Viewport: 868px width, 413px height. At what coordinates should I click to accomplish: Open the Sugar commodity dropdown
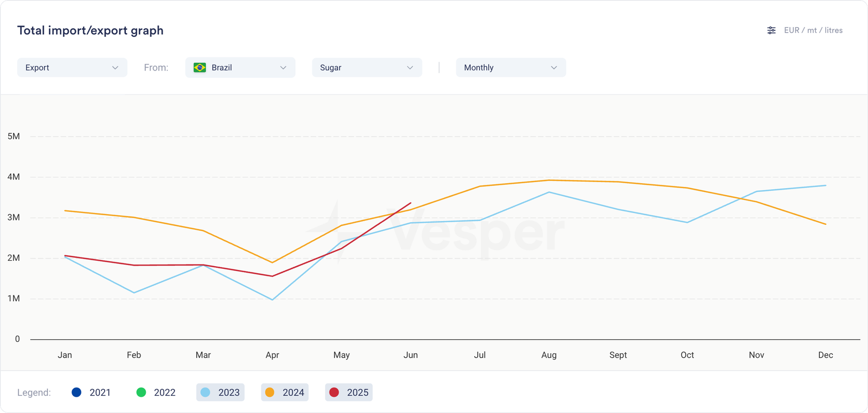[x=366, y=68]
